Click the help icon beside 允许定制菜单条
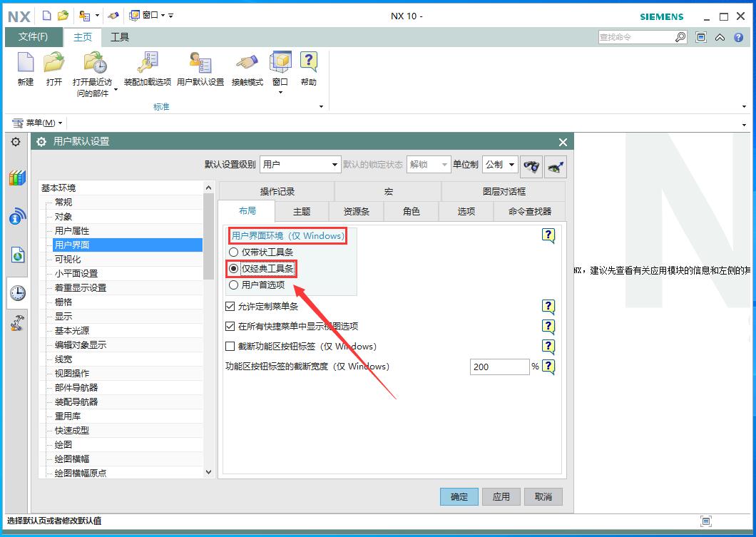Viewport: 756px width, 537px height. click(548, 307)
